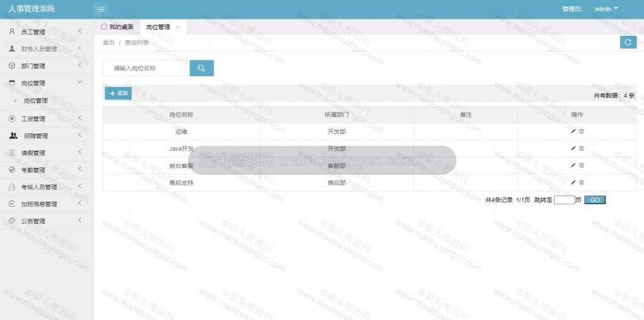Click the 公告管理 icon in sidebar
The width and height of the screenshot is (644, 320).
[12, 221]
